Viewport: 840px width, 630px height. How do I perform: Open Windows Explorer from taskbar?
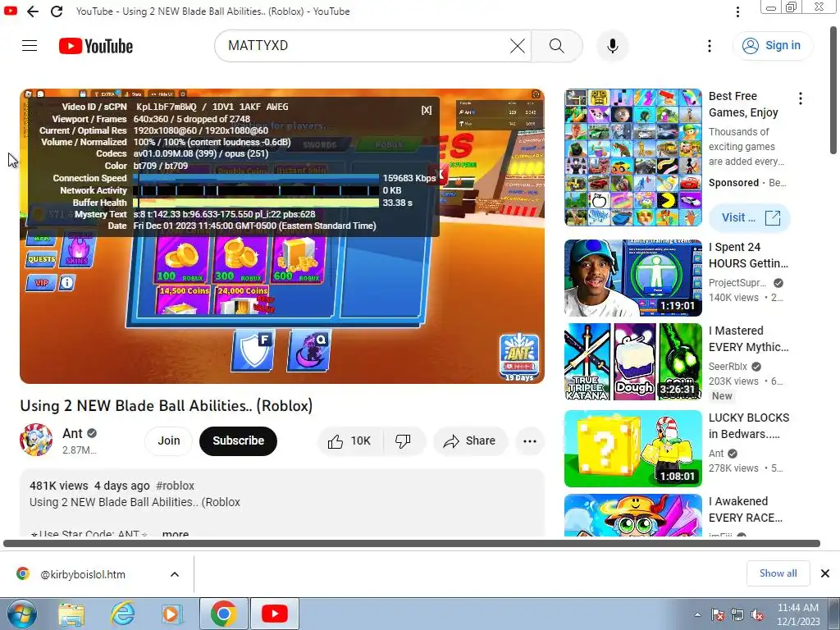coord(71,614)
